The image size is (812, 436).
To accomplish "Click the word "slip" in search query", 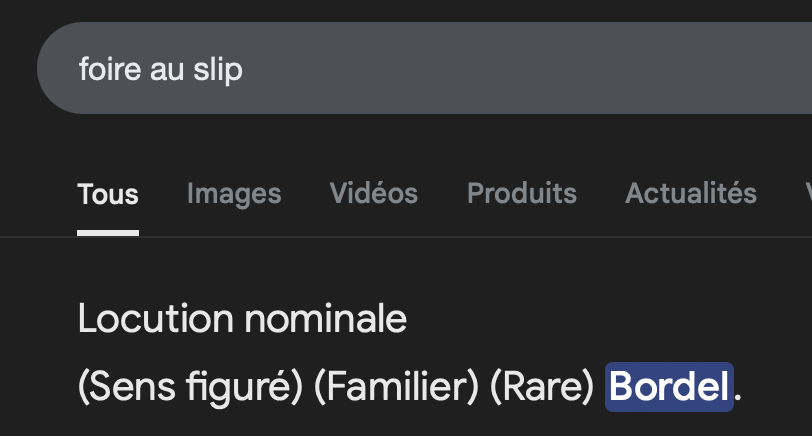I will 217,69.
